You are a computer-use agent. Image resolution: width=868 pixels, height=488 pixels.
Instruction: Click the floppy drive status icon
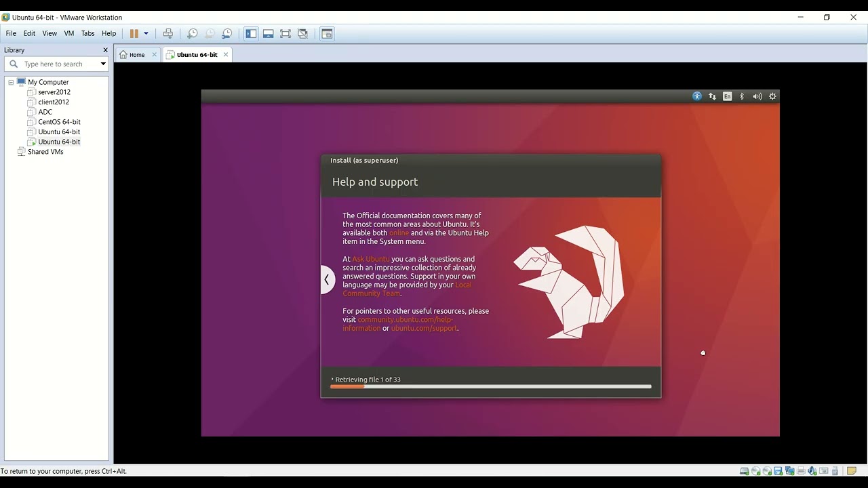tap(778, 471)
